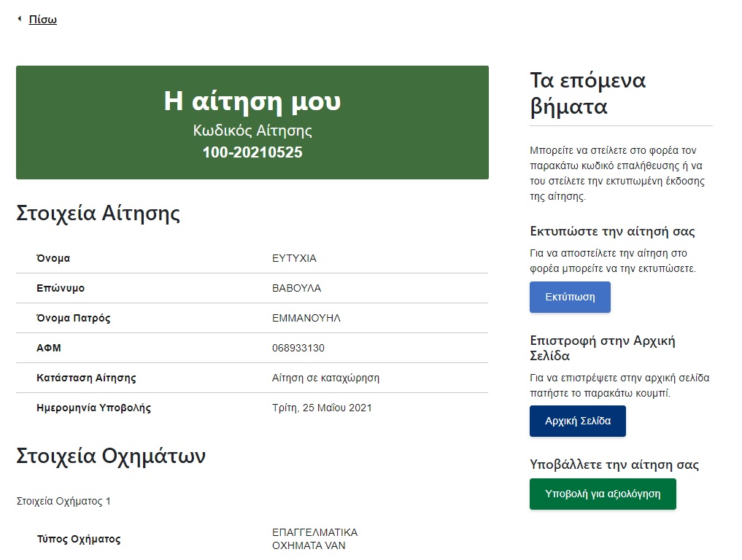Click the Στοιχεία Αίτησης section heading
The width and height of the screenshot is (742, 560).
pyautogui.click(x=98, y=214)
